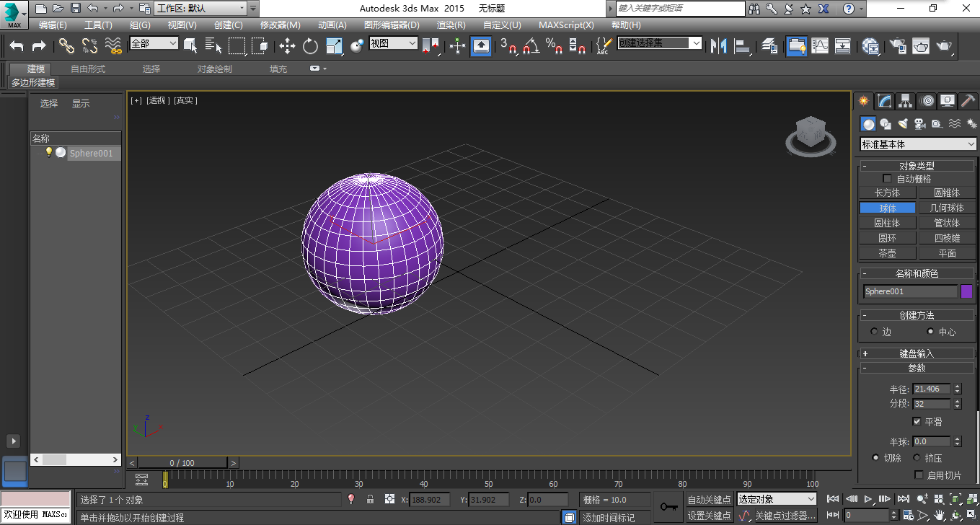This screenshot has height=525, width=980.
Task: Enable the 自动栅格 checkbox
Action: (888, 178)
